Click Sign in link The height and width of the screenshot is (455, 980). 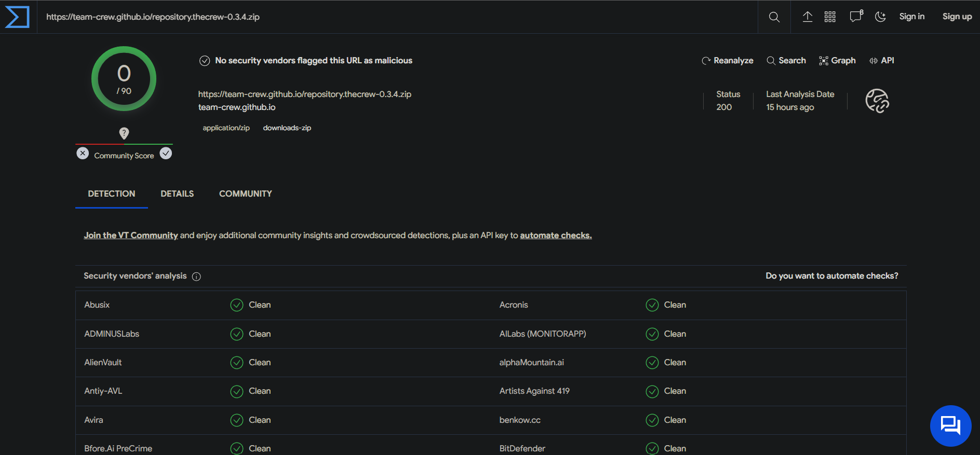point(912,17)
